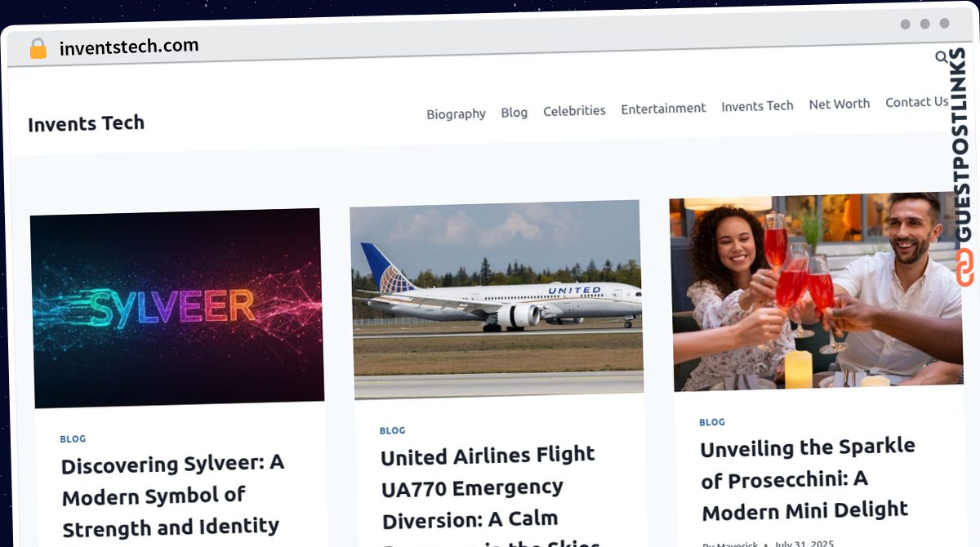The image size is (980, 547).
Task: Open the United airplane article image
Action: pos(497,300)
